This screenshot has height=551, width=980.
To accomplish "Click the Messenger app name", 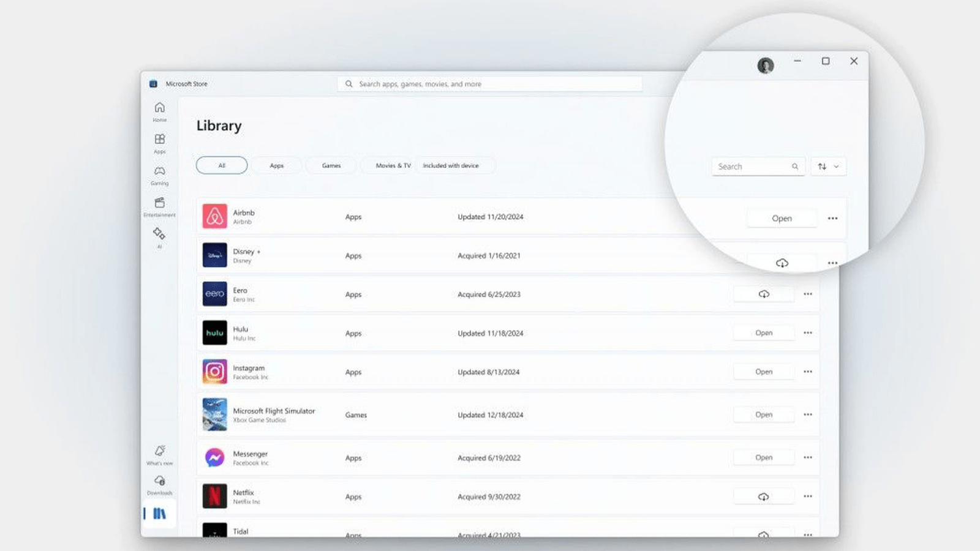I will click(x=251, y=454).
